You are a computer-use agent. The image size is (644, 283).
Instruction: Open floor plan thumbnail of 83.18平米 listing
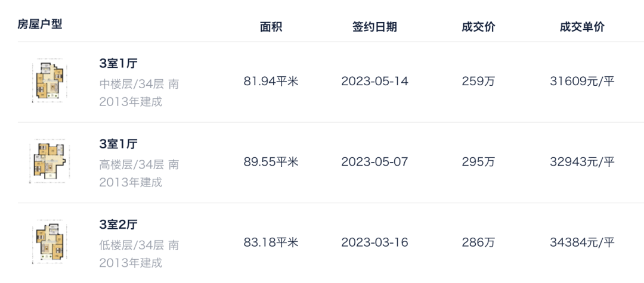[x=49, y=242]
